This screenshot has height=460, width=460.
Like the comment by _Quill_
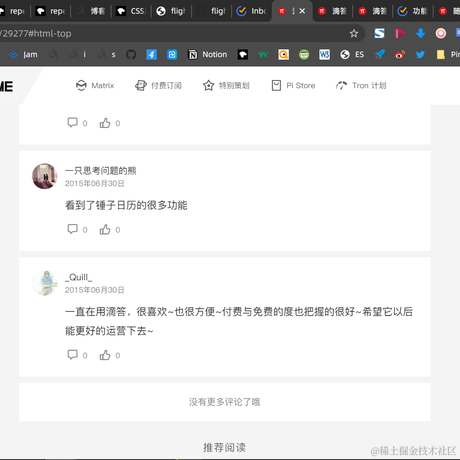tap(105, 355)
